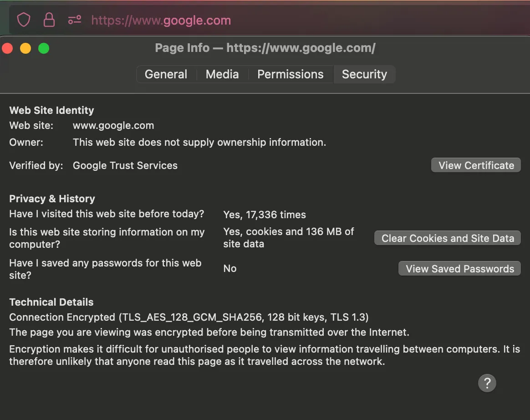Close the Page Info window
The image size is (530, 420).
click(7, 48)
